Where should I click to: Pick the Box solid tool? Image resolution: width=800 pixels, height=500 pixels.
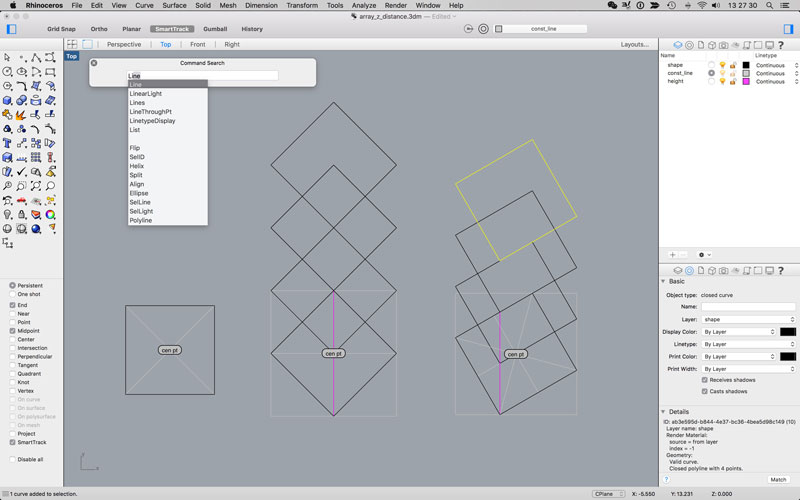pos(7,101)
